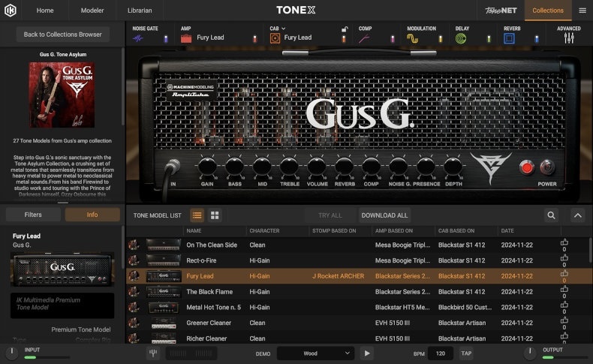Click the red power lamp on amp
Viewport: 593px width, 364px height.
pyautogui.click(x=526, y=167)
